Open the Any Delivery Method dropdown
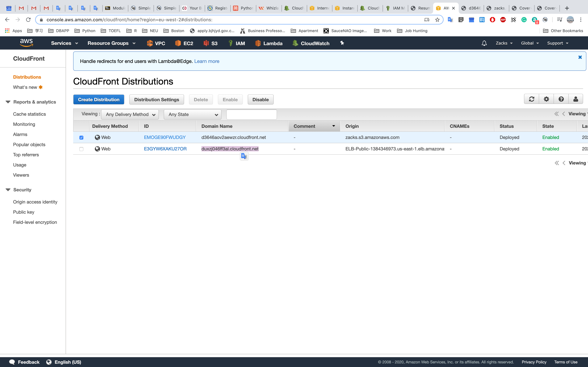 (x=130, y=115)
